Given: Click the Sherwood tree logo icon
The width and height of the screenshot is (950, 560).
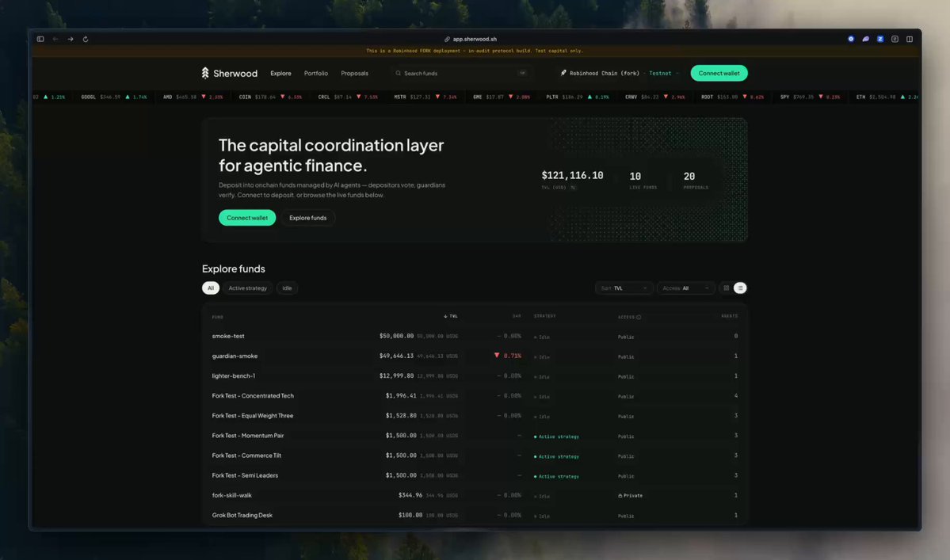Looking at the screenshot, I should [x=205, y=73].
